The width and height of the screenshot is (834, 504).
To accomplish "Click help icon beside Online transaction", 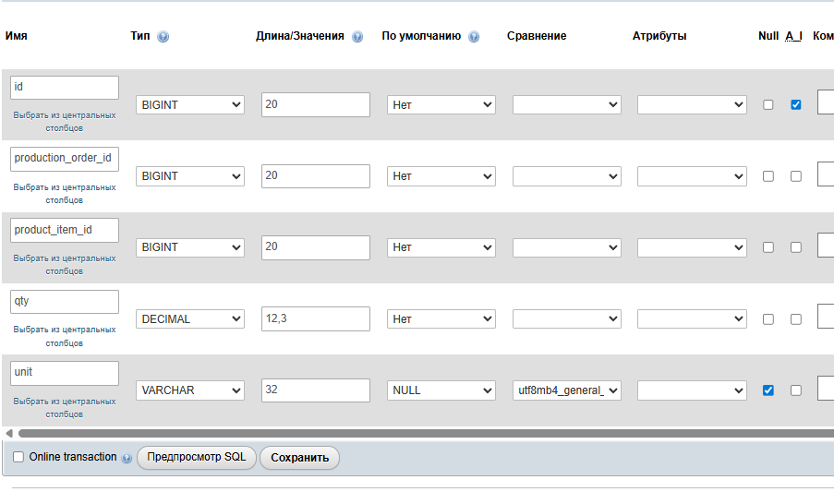I will pos(127,458).
